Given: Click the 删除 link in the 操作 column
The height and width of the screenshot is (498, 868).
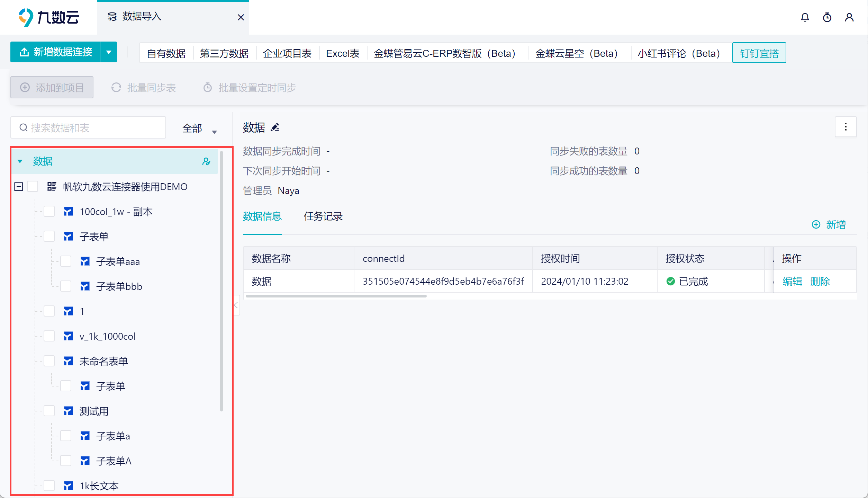Looking at the screenshot, I should 820,281.
